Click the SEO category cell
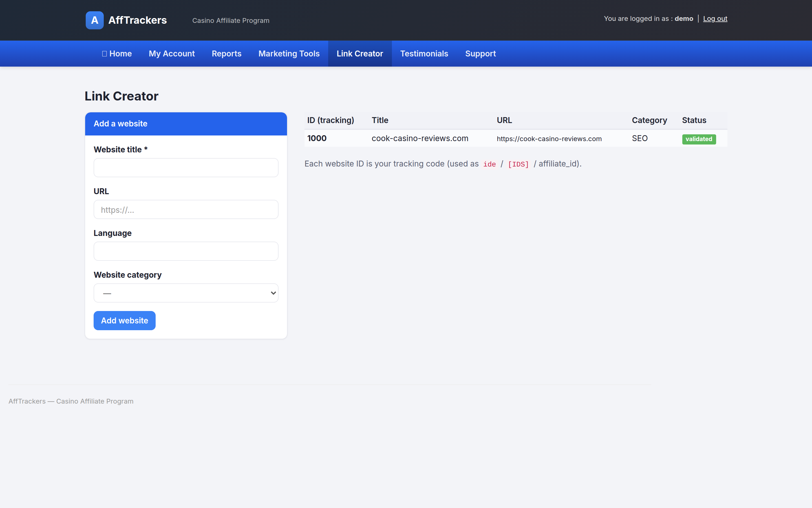This screenshot has height=508, width=812. (639, 138)
